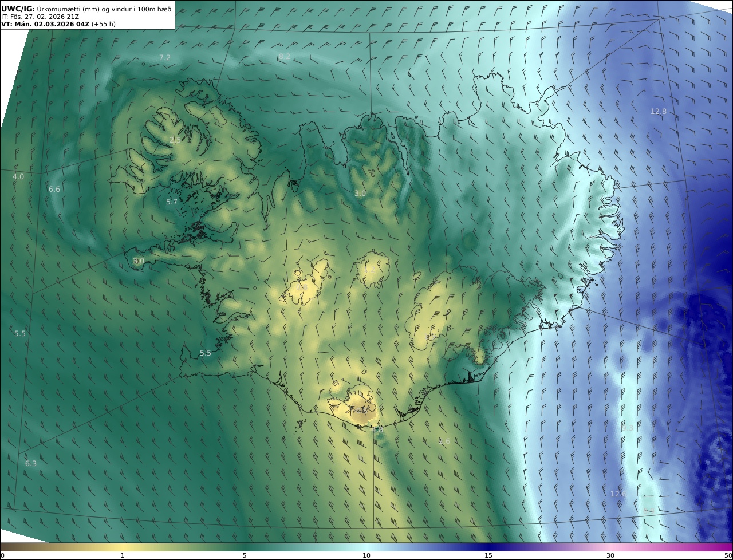The width and height of the screenshot is (733, 560).
Task: Click the colorbar tick label 1
Action: [123, 556]
